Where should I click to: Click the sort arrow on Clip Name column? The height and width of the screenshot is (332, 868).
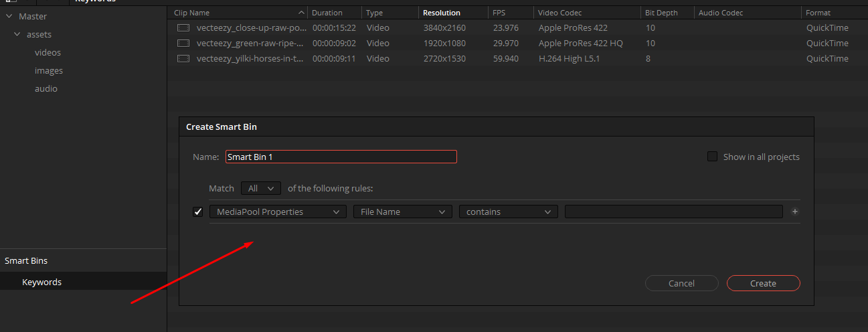click(300, 13)
